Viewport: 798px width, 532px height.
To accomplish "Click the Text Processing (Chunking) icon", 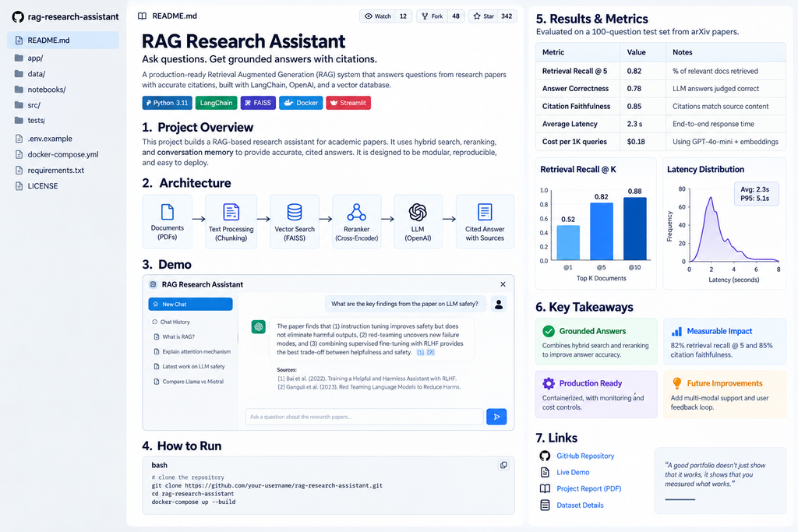I will 231,212.
